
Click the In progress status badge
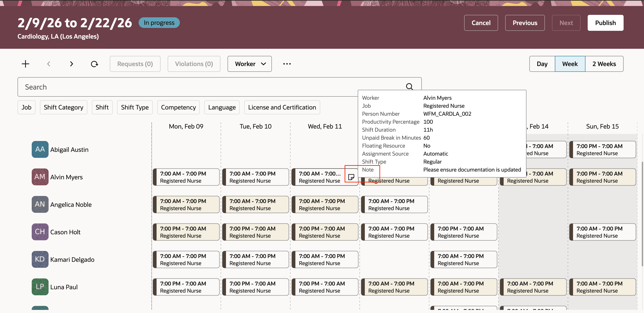159,22
